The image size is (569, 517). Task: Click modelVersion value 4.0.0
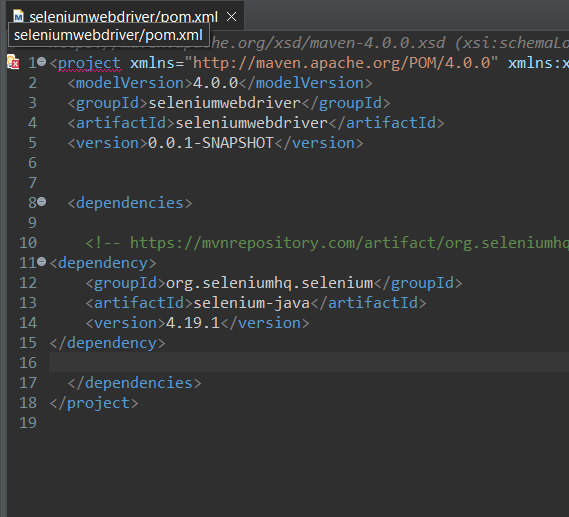click(215, 83)
